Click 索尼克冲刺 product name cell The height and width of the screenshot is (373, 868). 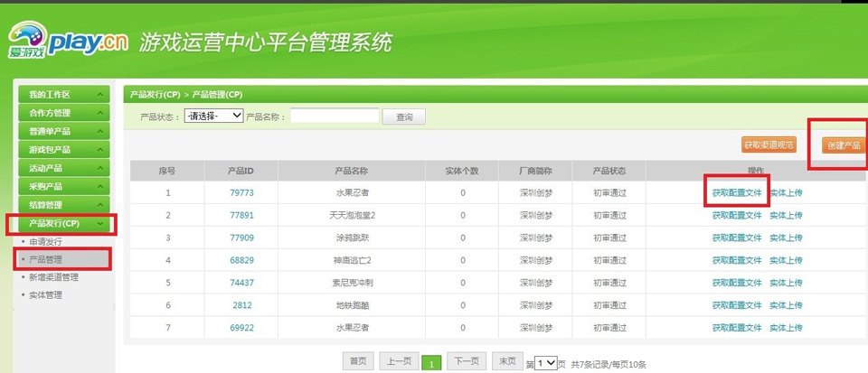[352, 283]
